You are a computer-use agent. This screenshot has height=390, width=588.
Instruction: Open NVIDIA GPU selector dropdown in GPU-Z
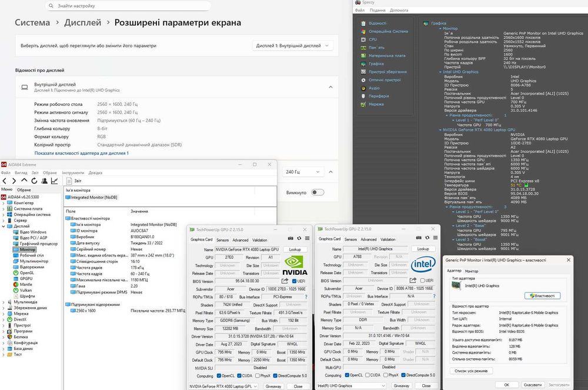tap(223, 386)
